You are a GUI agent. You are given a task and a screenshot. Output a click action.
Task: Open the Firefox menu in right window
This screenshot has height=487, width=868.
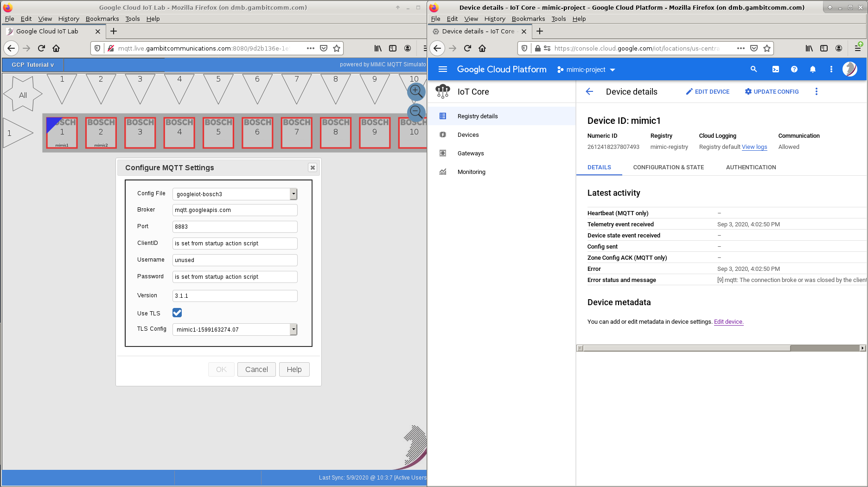pyautogui.click(x=858, y=48)
